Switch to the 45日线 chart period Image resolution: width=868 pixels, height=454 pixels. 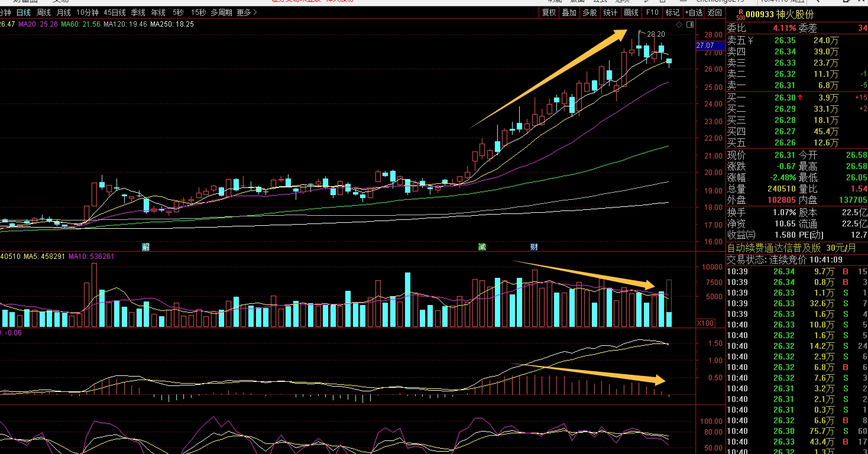[x=115, y=12]
